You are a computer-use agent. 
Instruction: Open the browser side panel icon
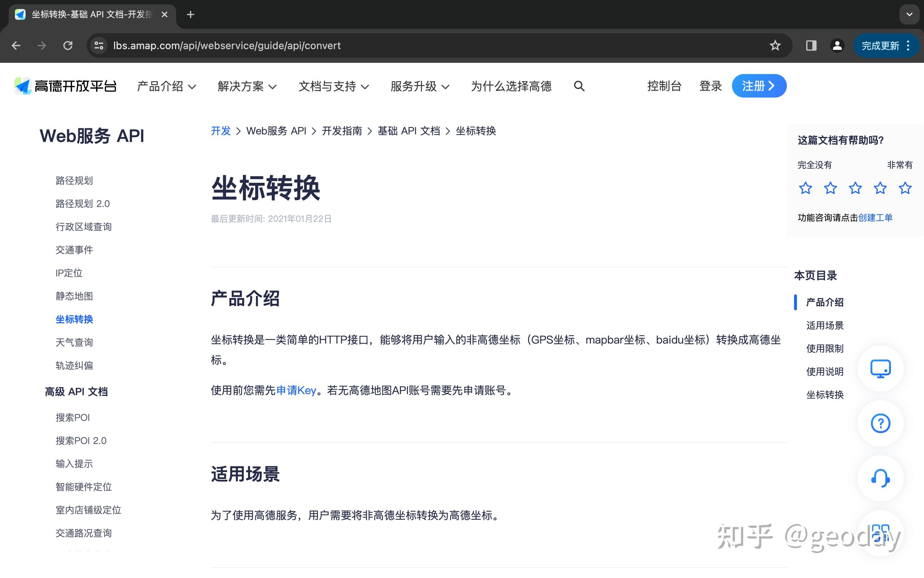[811, 46]
